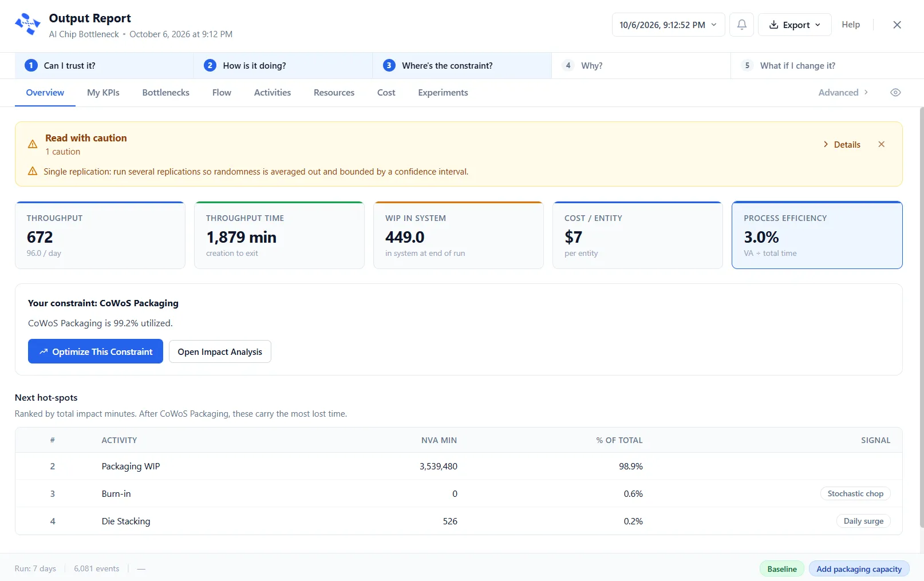Screen dimensions: 924x581
Task: Select the Throughput KPI card
Action: [x=100, y=235]
